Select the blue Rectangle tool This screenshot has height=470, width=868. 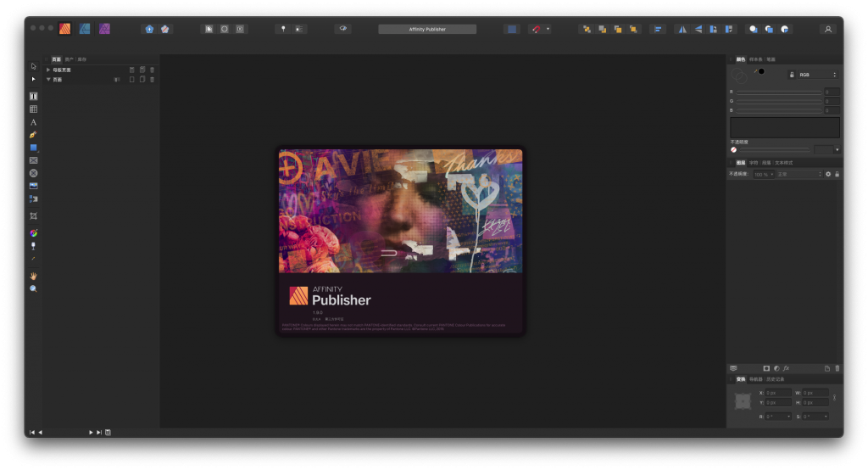[x=33, y=148]
